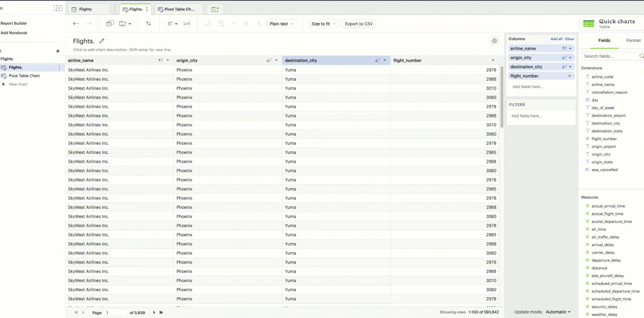
Task: Toggle destination_city sort in Columns panel
Action: click(565, 67)
